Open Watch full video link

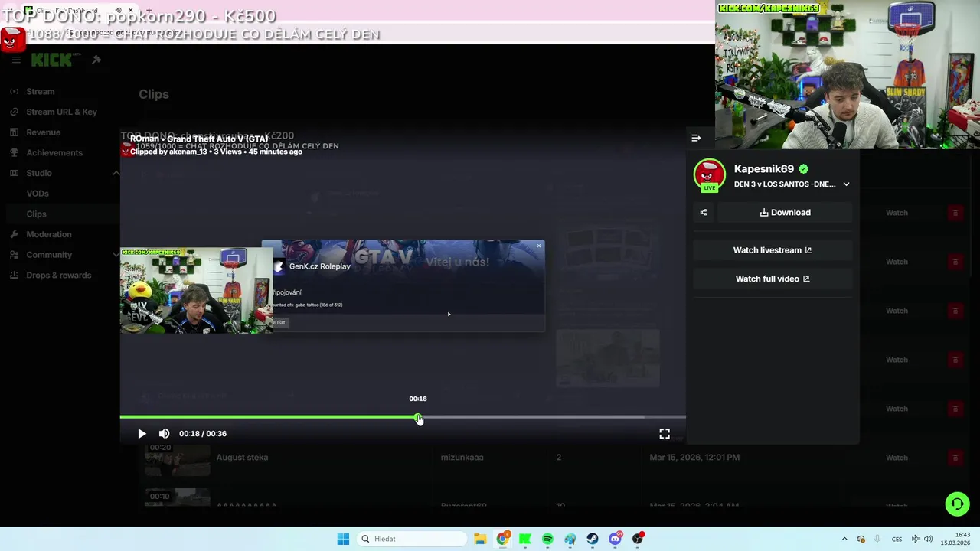click(x=773, y=279)
